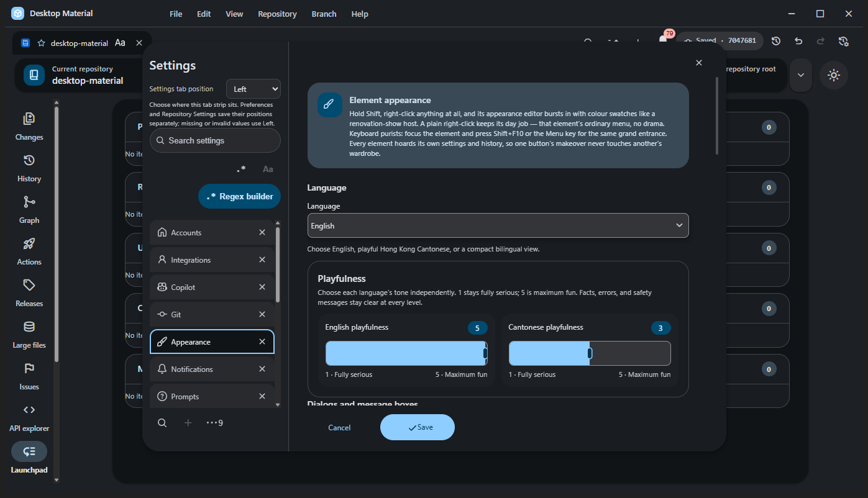868x498 pixels.
Task: Close the Git settings tab
Action: (x=262, y=314)
